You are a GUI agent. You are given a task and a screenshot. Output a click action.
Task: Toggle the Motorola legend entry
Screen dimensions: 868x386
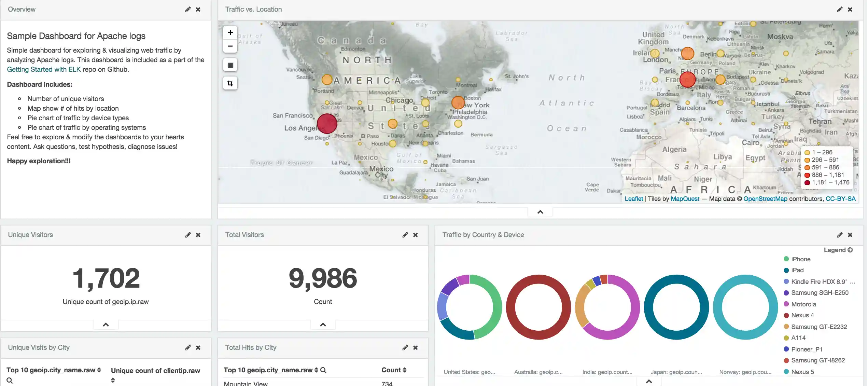[803, 304]
